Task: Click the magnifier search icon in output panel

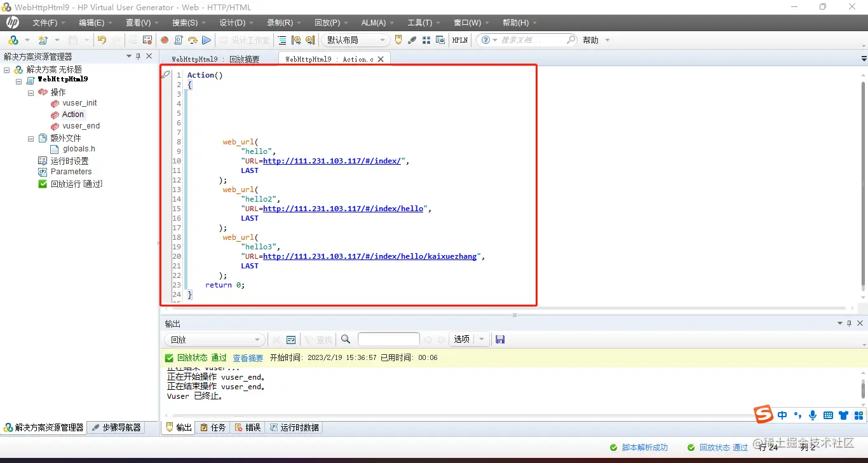Action: pos(345,338)
